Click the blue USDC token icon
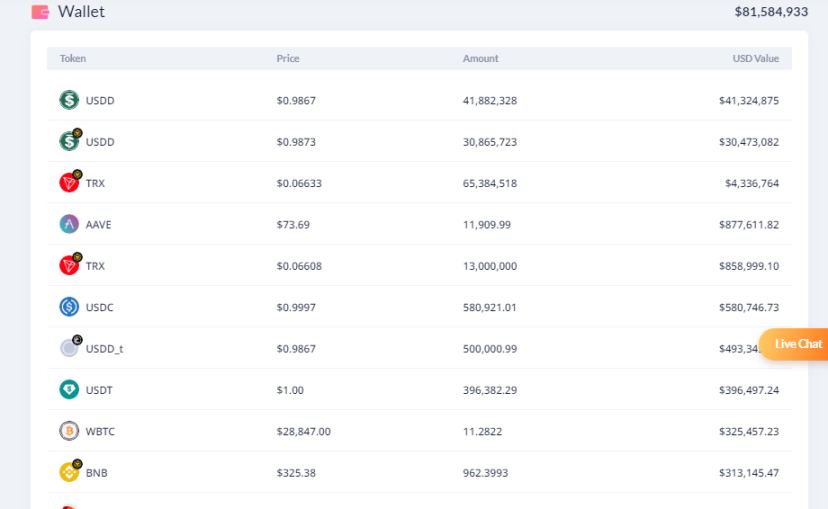 69,307
